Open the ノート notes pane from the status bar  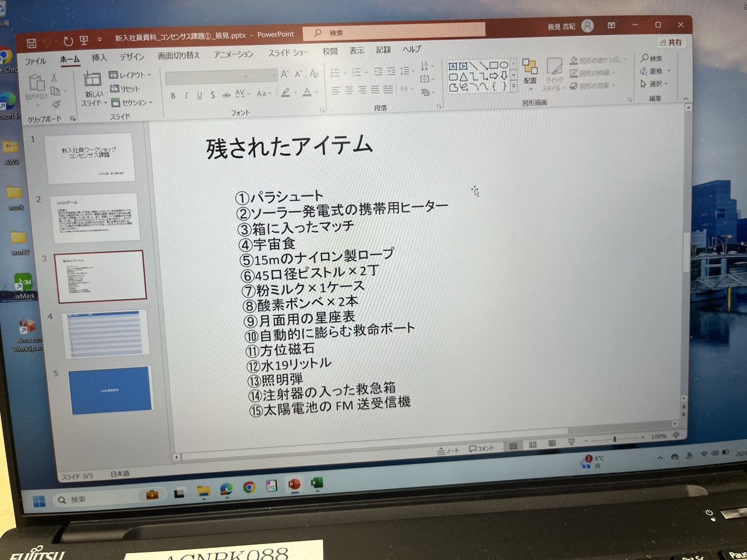(x=448, y=451)
